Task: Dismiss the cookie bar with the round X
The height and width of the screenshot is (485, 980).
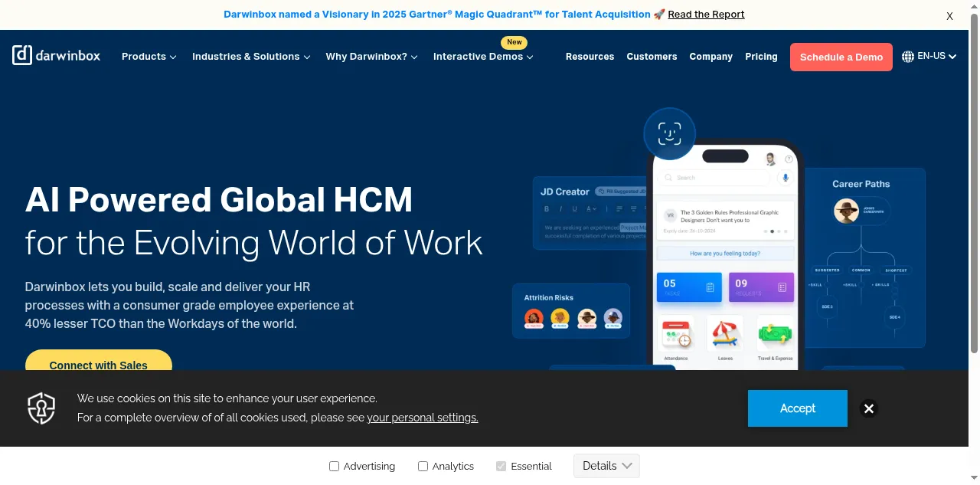Action: tap(868, 408)
